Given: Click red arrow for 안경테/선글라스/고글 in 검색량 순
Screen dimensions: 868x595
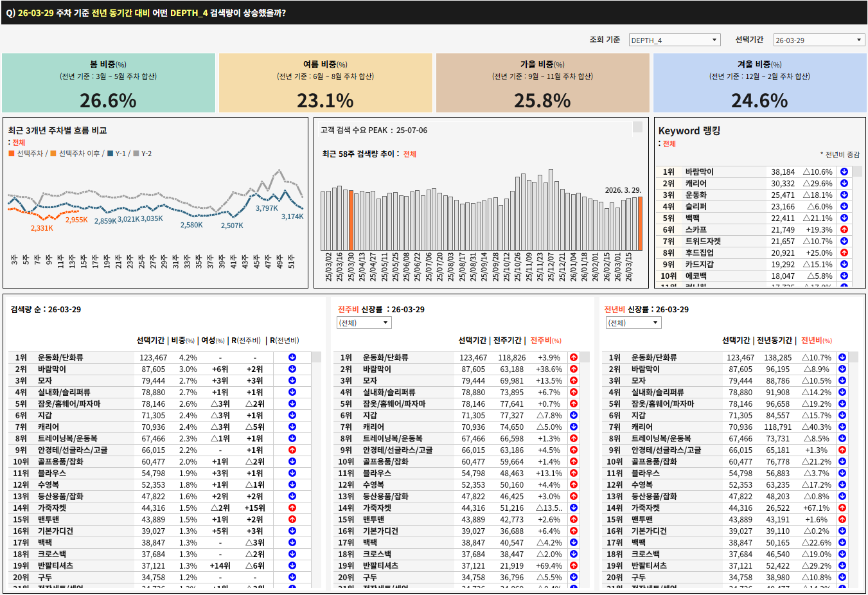Looking at the screenshot, I should (292, 450).
